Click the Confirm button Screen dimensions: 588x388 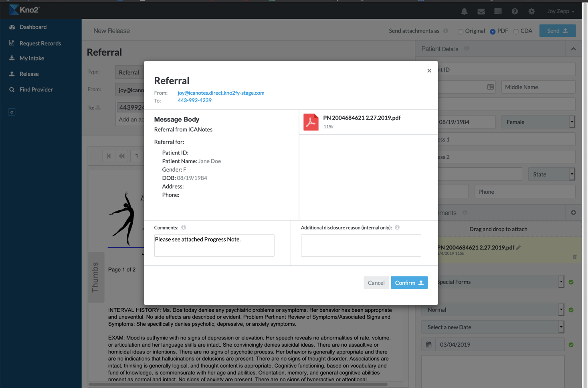click(409, 282)
